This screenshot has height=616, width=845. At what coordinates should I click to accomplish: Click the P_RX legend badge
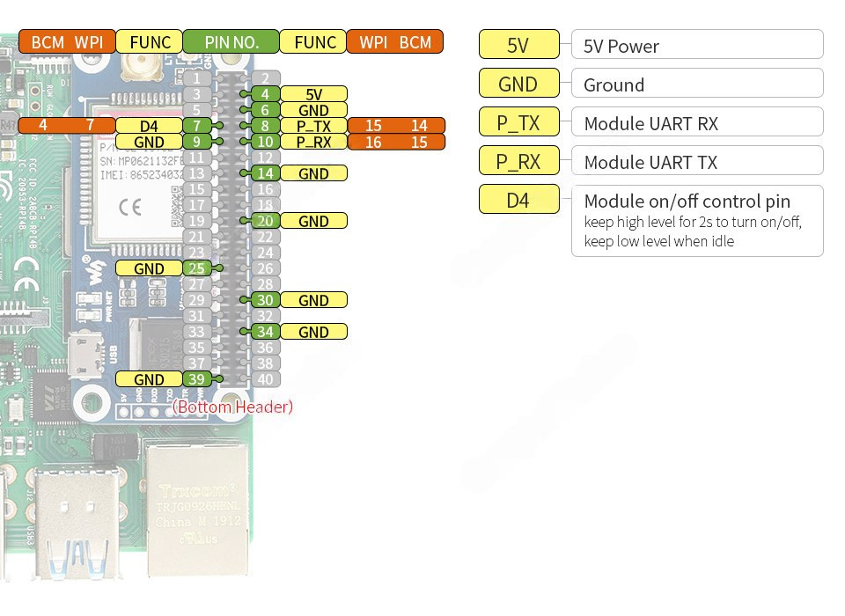point(518,162)
